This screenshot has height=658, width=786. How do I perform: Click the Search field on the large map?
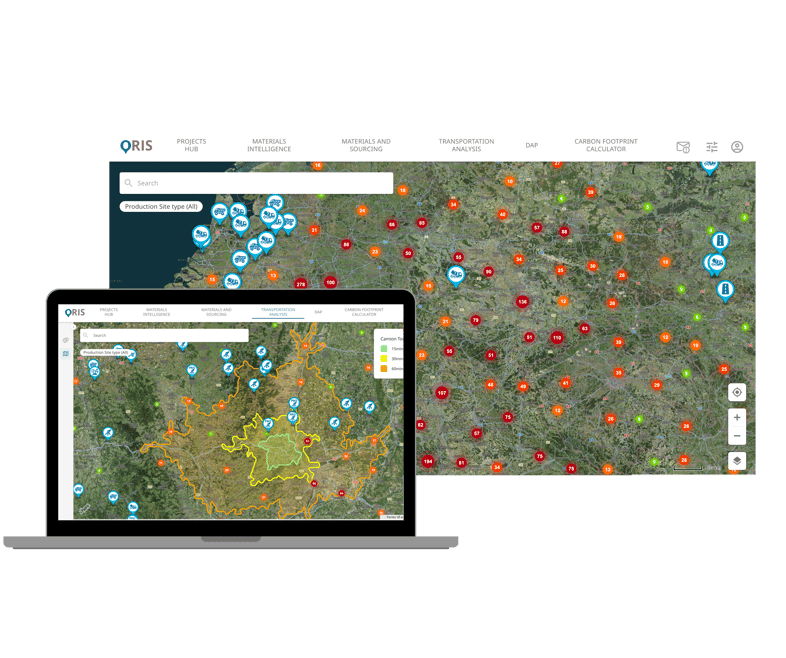click(256, 183)
